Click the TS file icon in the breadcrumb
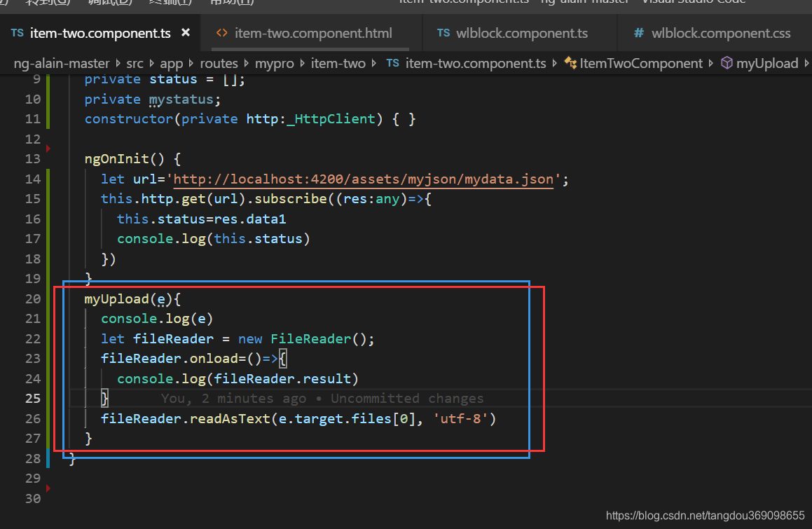Screen dimensions: 812x529 392,63
